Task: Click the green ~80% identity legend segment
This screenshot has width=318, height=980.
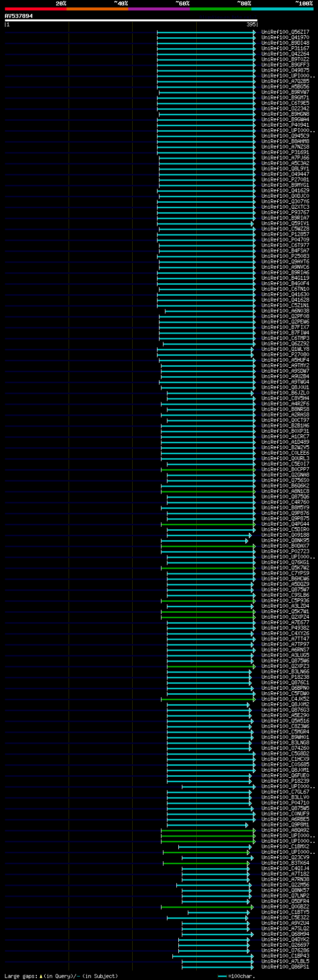Action: pos(221,9)
